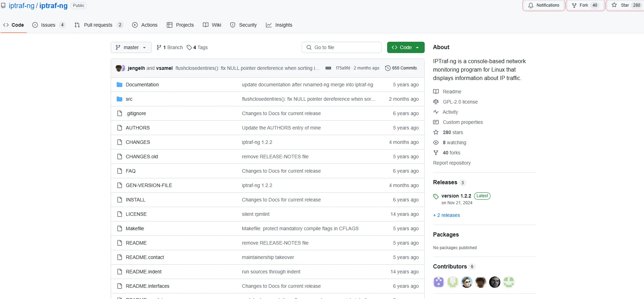View the 280 stars link
The height and width of the screenshot is (299, 644).
[453, 132]
